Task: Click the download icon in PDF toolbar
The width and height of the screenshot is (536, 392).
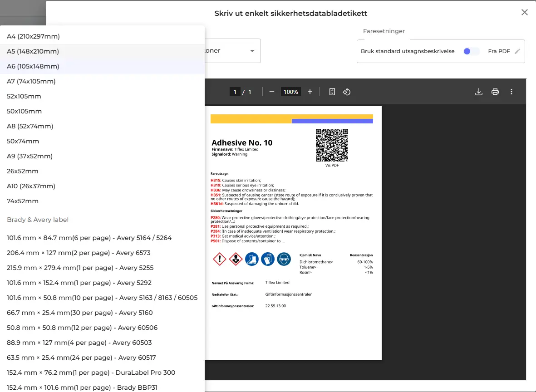Action: click(478, 92)
